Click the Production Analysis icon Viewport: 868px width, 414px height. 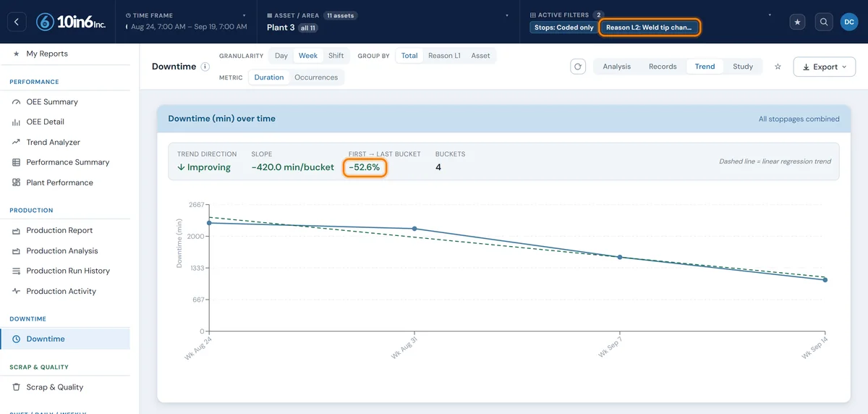(17, 251)
